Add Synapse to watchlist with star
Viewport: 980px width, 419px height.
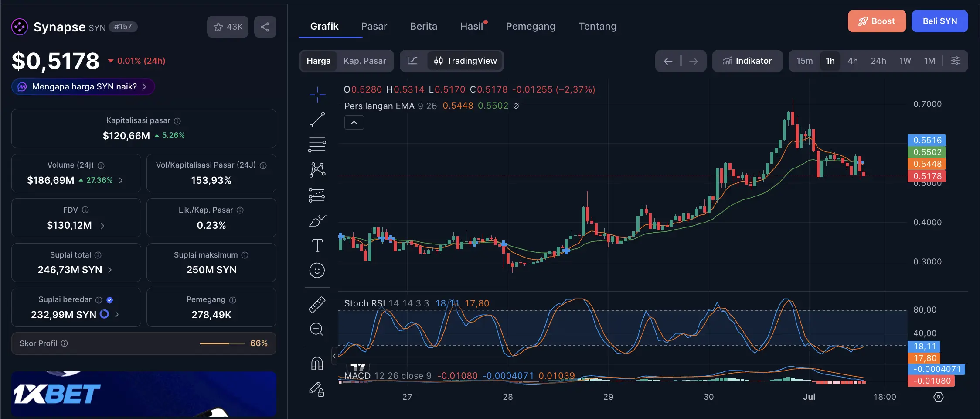click(x=228, y=27)
